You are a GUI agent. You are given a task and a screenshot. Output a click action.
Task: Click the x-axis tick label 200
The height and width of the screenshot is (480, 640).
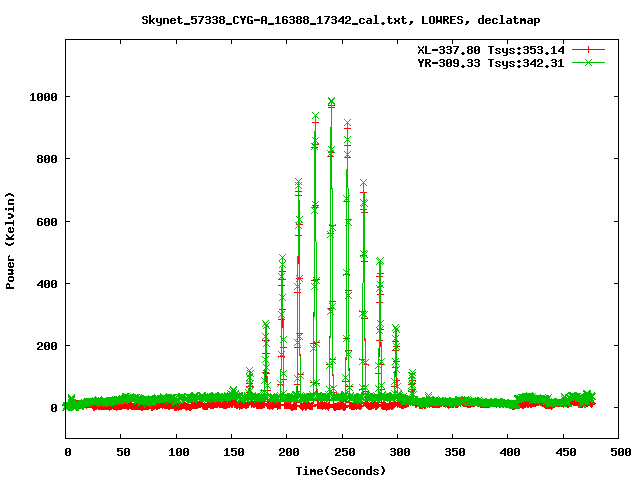point(289,452)
